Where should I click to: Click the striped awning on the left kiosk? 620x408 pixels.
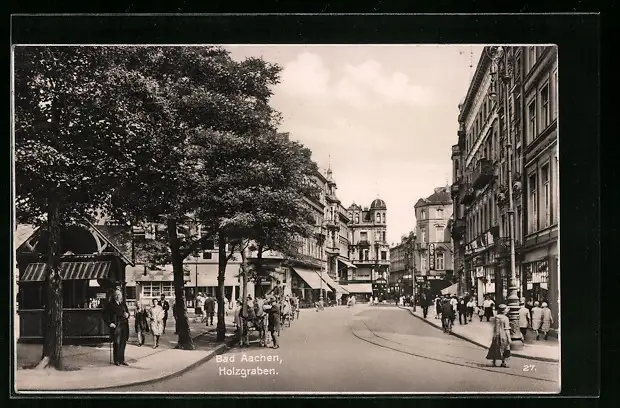pos(66,271)
